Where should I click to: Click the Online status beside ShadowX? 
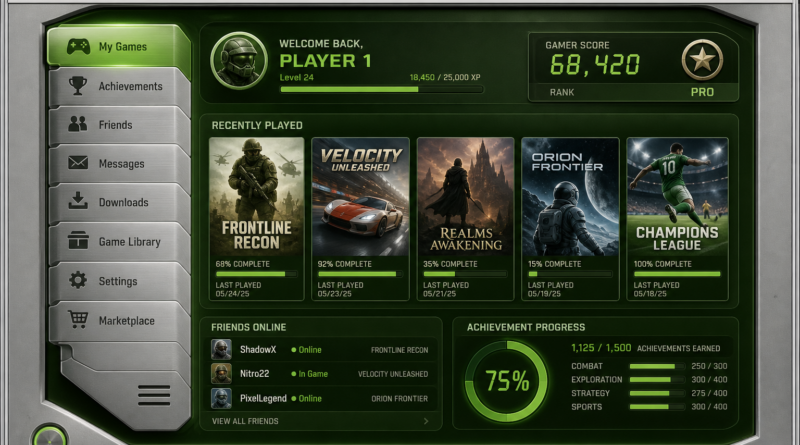point(306,350)
